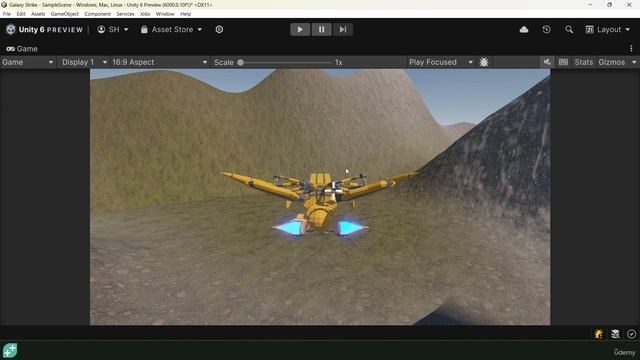The image size is (640, 360).
Task: Click the Scale slider track
Action: [x=286, y=62]
